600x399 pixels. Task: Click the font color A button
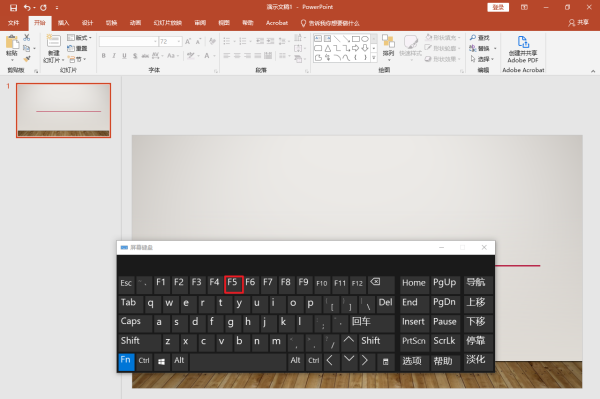207,56
